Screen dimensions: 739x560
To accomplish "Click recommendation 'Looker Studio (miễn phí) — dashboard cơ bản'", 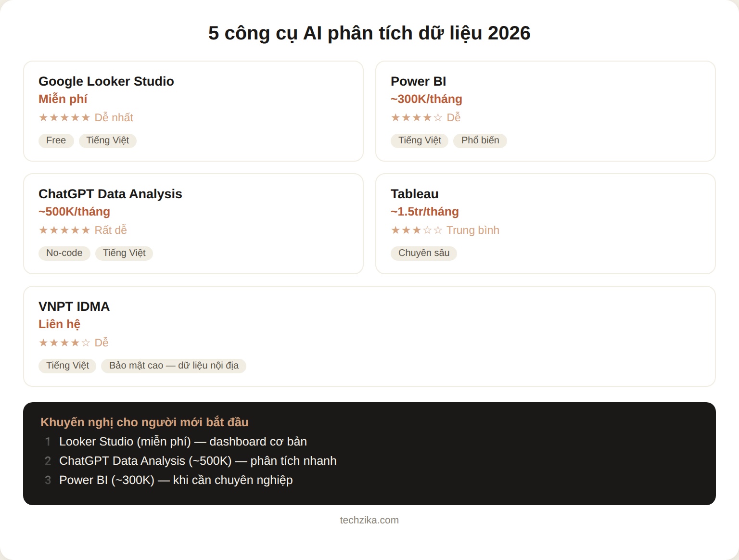I will [x=183, y=442].
